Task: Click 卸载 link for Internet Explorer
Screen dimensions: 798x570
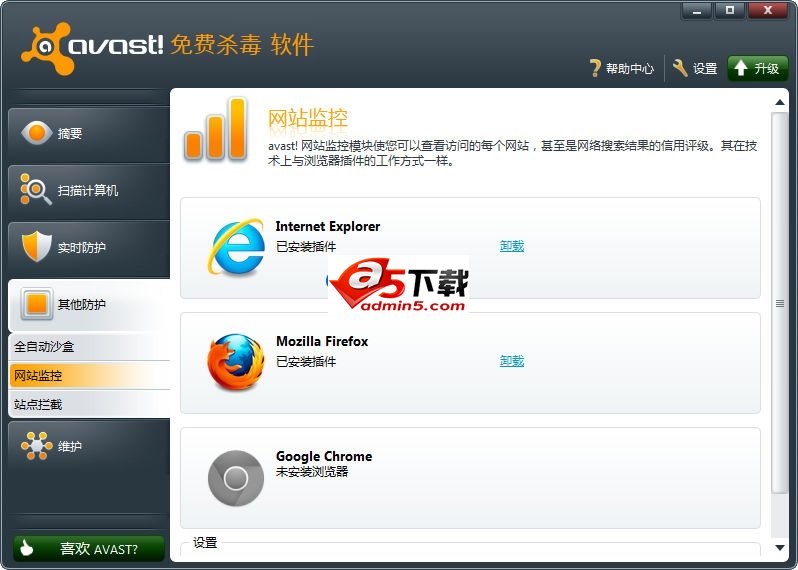Action: pyautogui.click(x=511, y=246)
